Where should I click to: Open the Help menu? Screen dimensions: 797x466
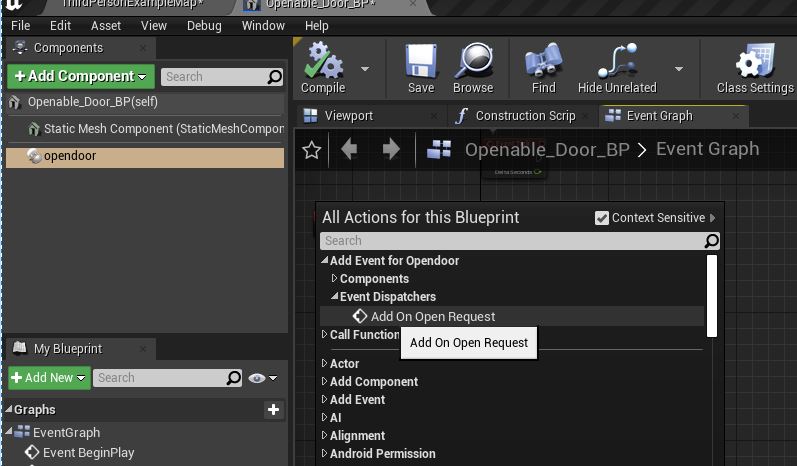pos(316,25)
